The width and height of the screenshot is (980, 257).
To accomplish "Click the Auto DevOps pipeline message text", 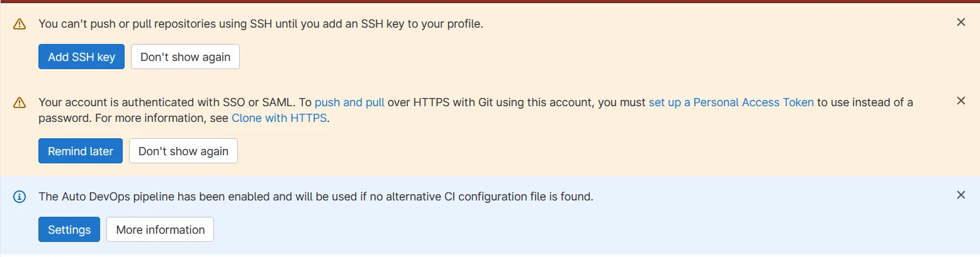I will (x=316, y=197).
